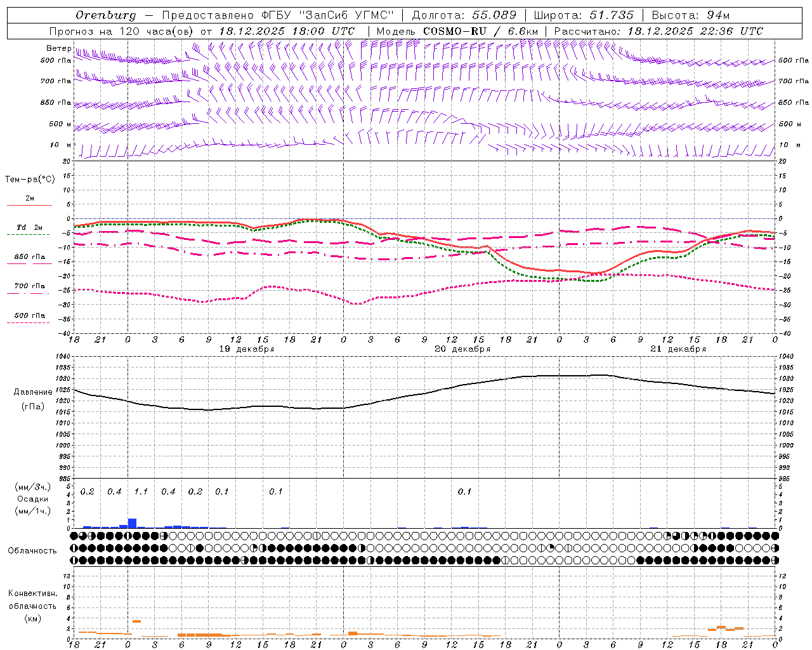Click the "Рассчитано: 18.12.2025 22:36 UTC" timestamp
Screen dimensions: 812x650
(658, 31)
